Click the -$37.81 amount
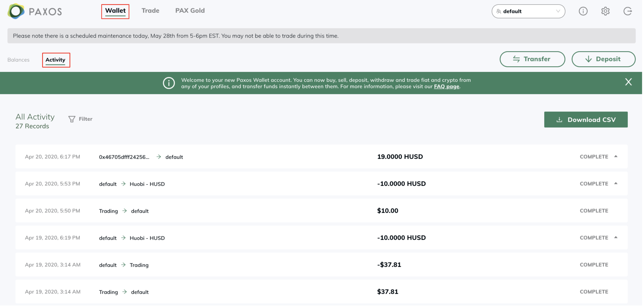644x306 pixels. [x=389, y=265]
